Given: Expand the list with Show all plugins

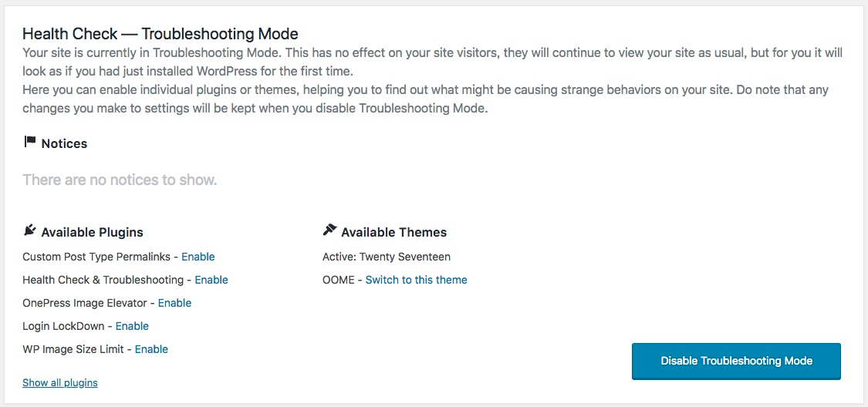Looking at the screenshot, I should (60, 383).
